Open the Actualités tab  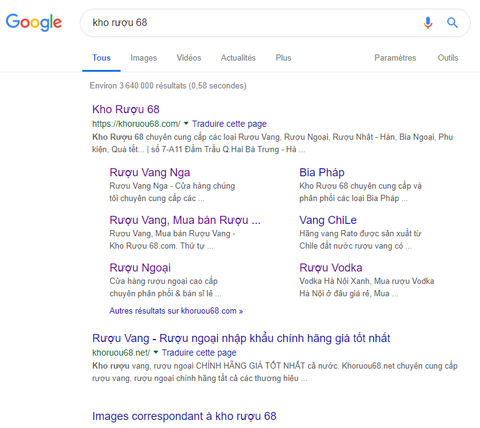pyautogui.click(x=238, y=58)
